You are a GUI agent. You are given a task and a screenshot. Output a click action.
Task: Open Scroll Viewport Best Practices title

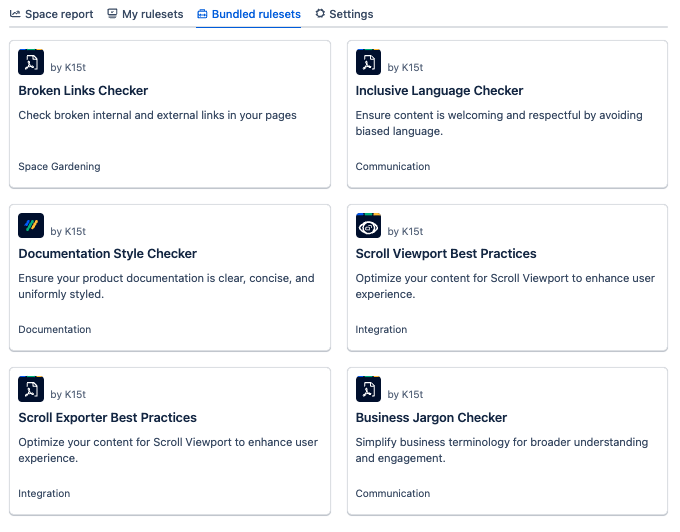pos(446,254)
